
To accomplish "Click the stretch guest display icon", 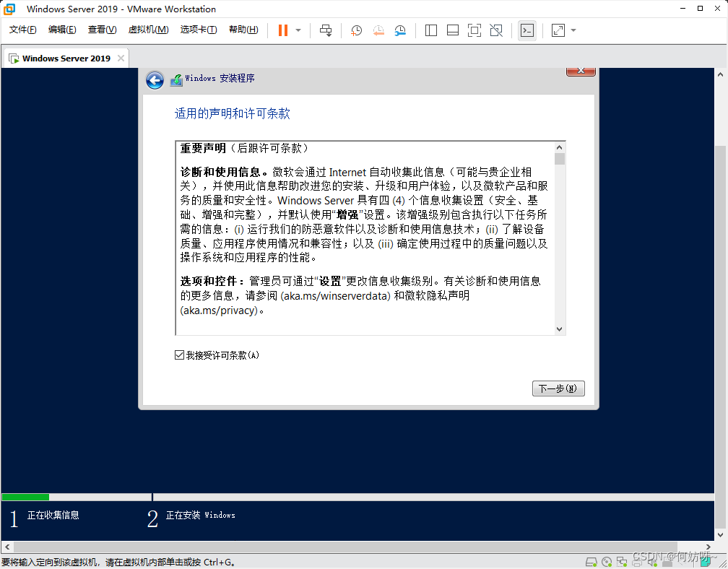I will pos(558,30).
